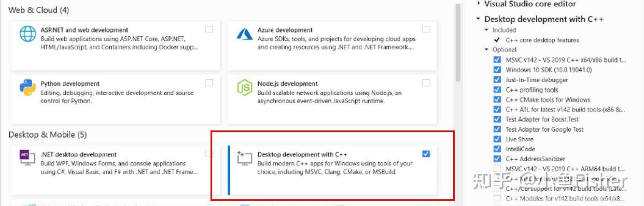Viewport: 644px width, 206px height.
Task: Uncheck the Live Share option
Action: pos(497,139)
